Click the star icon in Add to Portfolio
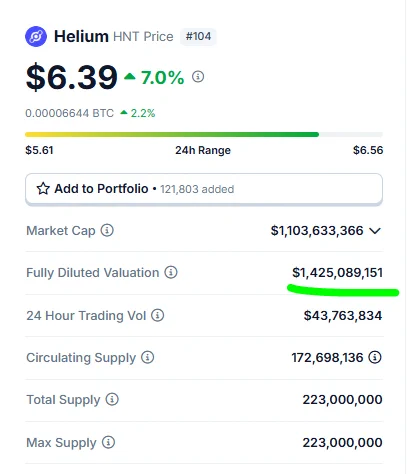 click(x=43, y=189)
